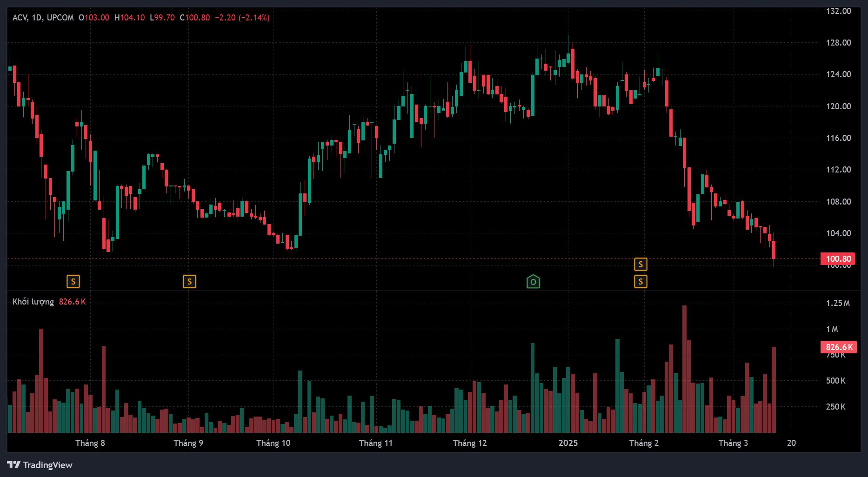Image resolution: width=868 pixels, height=477 pixels.
Task: Select the Khối lượng indicator legend
Action: 33,302
